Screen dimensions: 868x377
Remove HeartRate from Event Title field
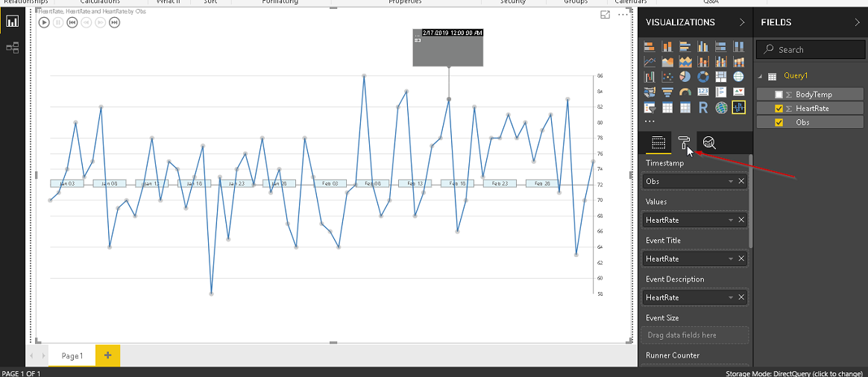[x=741, y=259]
